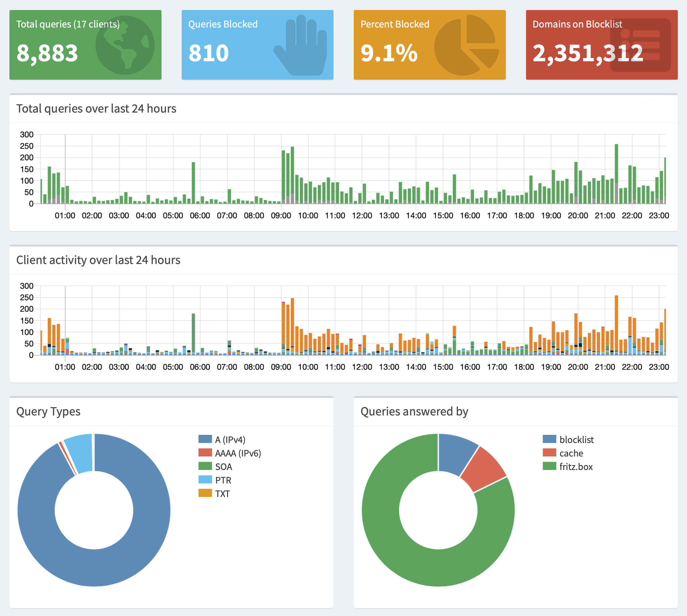Image resolution: width=687 pixels, height=616 pixels.
Task: Open the 2,351,312 blocklist domains count
Action: click(x=587, y=53)
